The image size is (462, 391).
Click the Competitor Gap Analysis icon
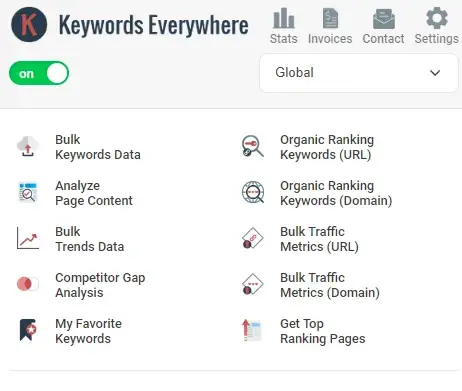click(x=28, y=284)
